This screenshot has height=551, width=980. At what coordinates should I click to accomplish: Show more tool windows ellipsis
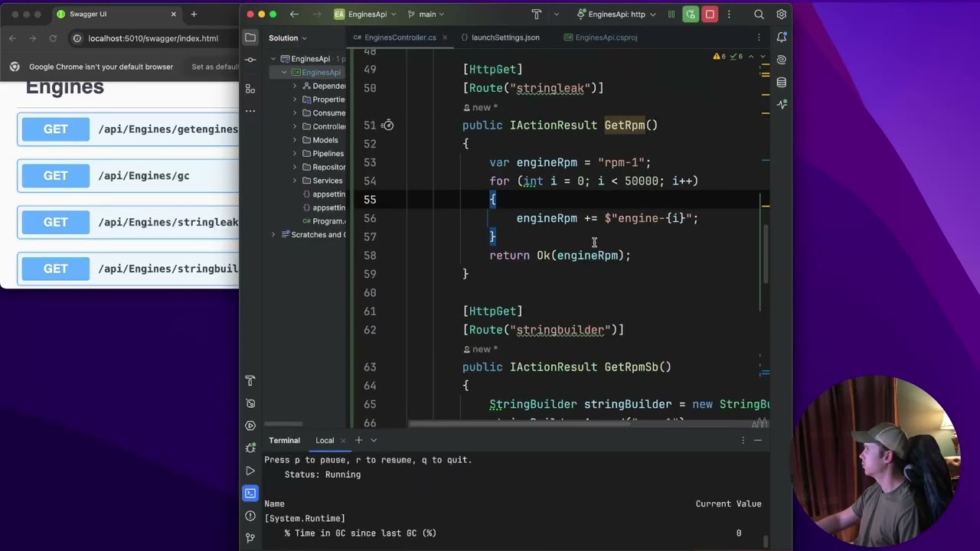250,111
